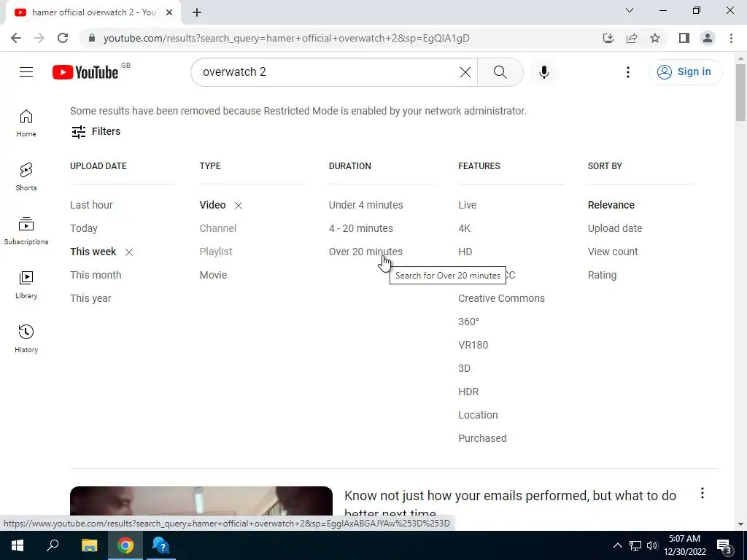Select the HDR feature filter

468,392
